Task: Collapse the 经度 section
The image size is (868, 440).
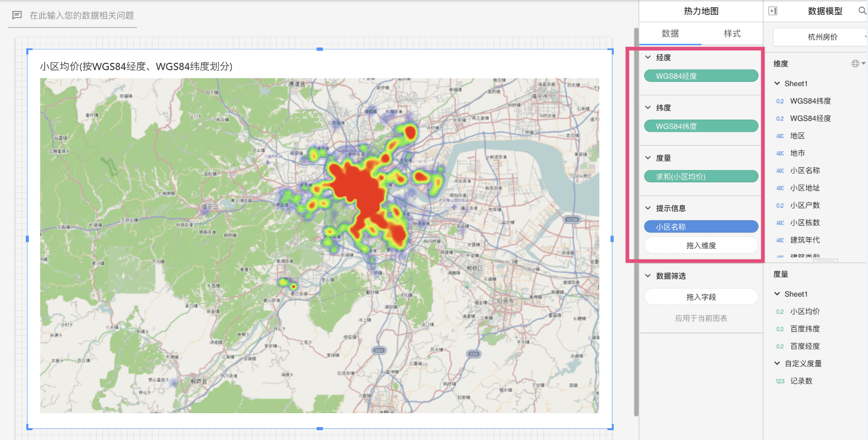Action: pyautogui.click(x=648, y=57)
